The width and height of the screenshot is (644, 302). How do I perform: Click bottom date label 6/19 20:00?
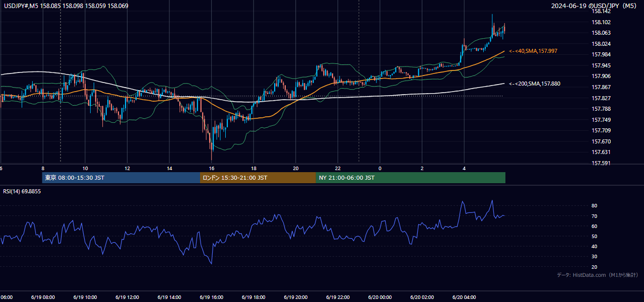[x=296, y=297]
